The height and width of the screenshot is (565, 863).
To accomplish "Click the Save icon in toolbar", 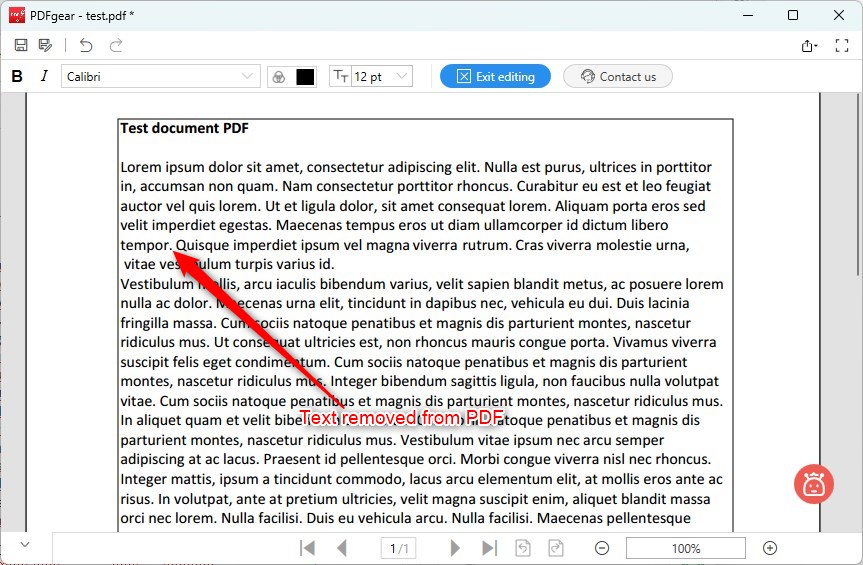I will [21, 45].
